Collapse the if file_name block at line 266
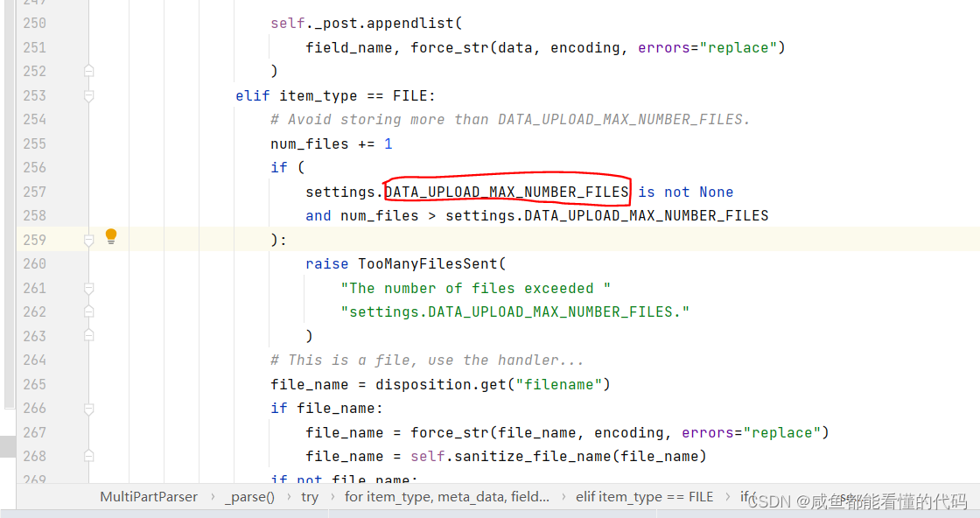 click(88, 408)
